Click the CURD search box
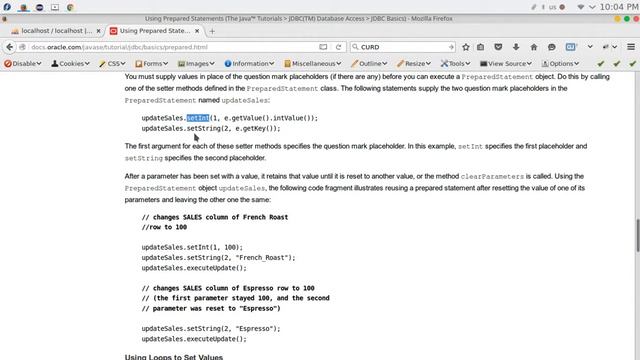640x360 pixels. pos(402,47)
